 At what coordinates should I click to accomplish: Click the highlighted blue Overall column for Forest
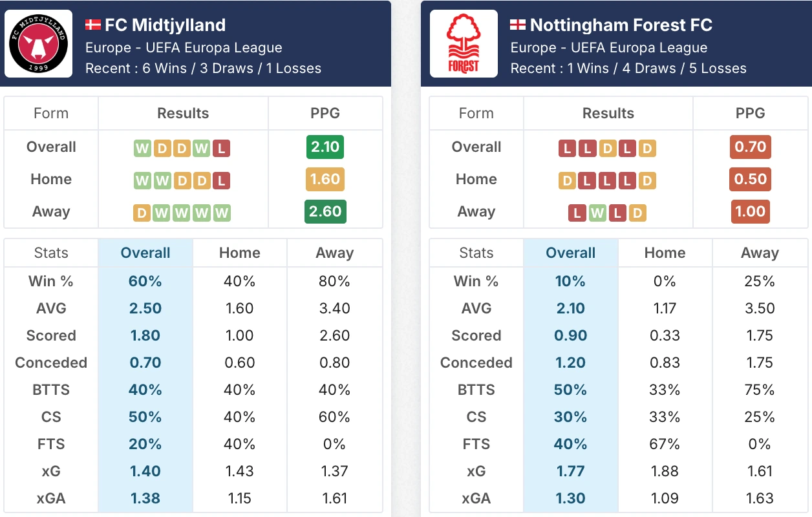tap(570, 253)
